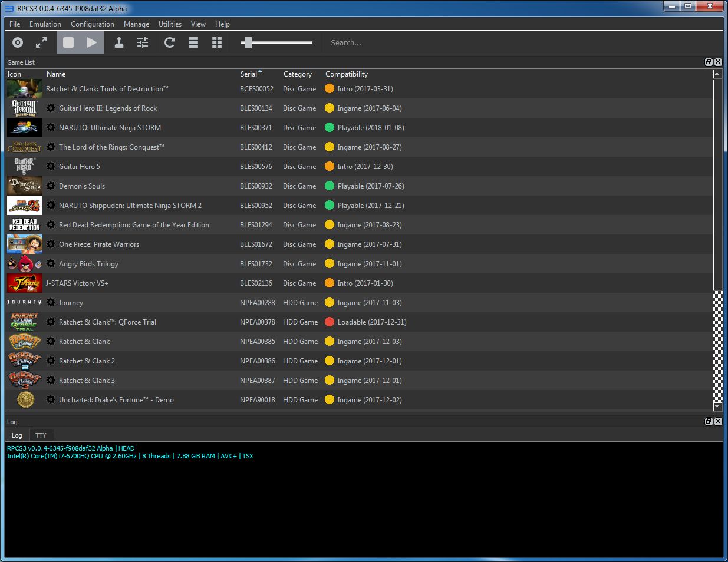This screenshot has width=728, height=562.
Task: Click the gear icon beside Red Dead Redemption
Action: click(x=51, y=225)
